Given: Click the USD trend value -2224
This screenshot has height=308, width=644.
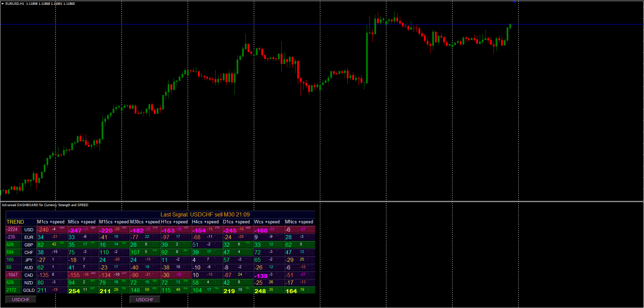Looking at the screenshot, I should pos(12,230).
